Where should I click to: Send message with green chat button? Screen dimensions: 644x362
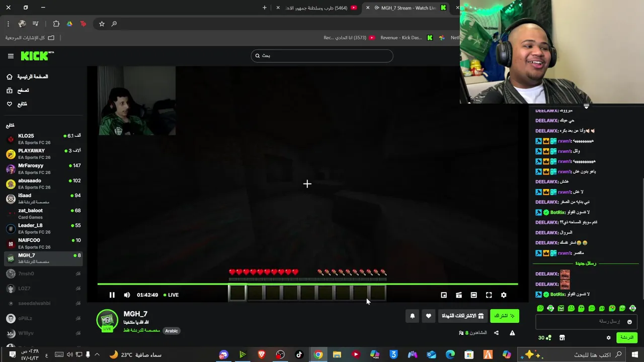[626, 337]
